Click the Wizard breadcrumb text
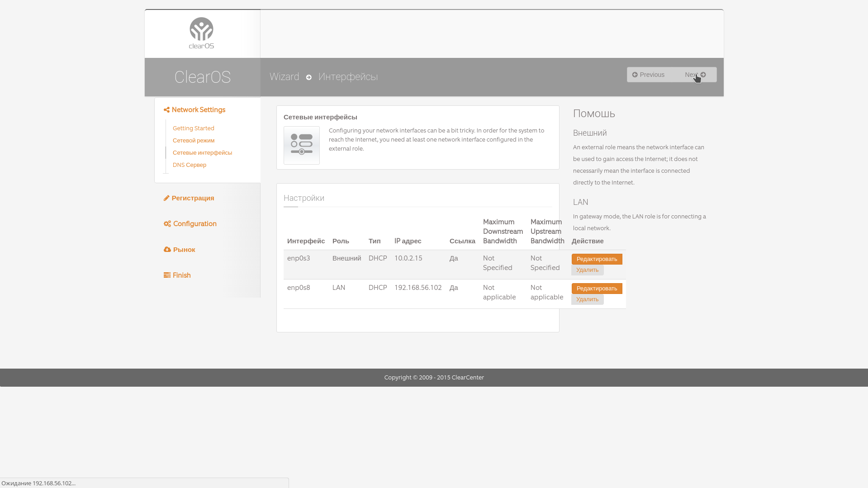The height and width of the screenshot is (488, 868). click(284, 77)
